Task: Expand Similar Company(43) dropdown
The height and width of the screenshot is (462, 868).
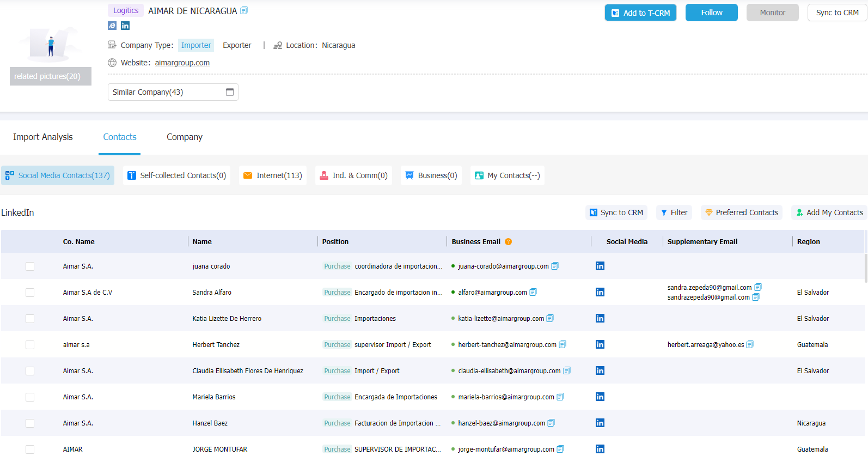Action: tap(173, 92)
